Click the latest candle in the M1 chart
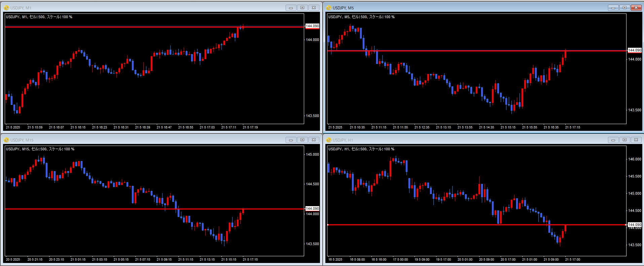The width and height of the screenshot is (644, 266). pyautogui.click(x=243, y=27)
